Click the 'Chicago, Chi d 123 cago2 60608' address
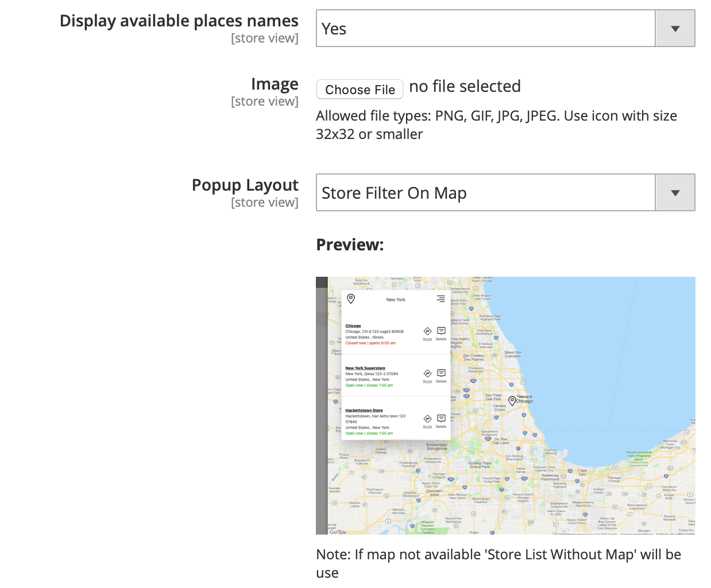 (374, 332)
